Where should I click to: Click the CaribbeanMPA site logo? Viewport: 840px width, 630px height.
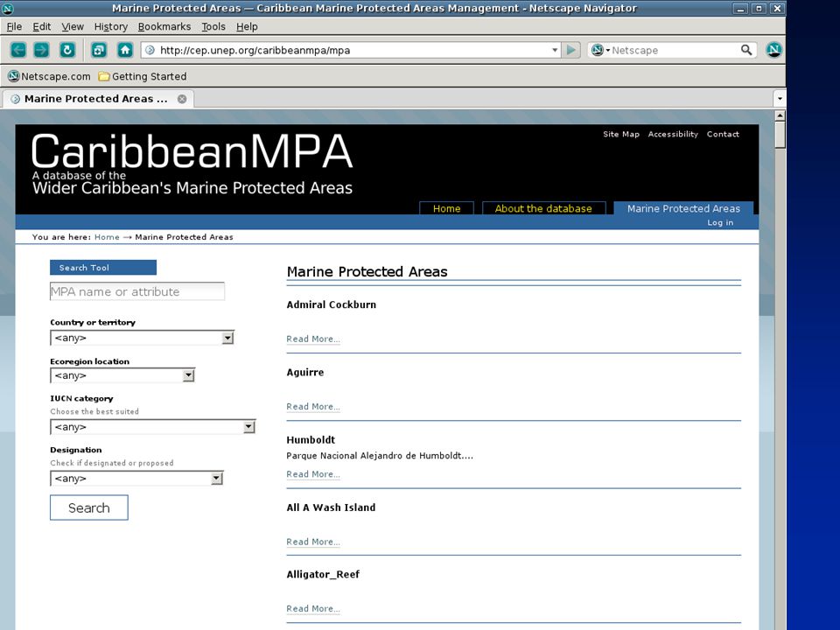point(192,164)
